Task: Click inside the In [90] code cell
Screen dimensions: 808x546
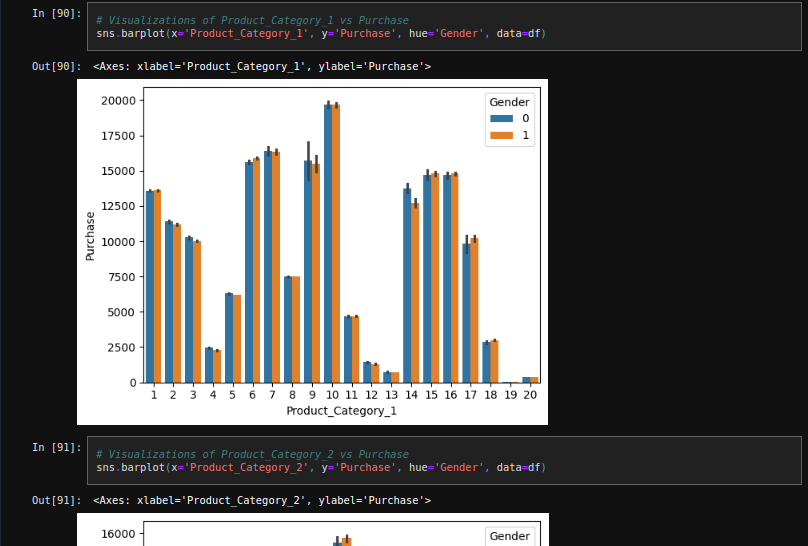Action: click(x=444, y=27)
